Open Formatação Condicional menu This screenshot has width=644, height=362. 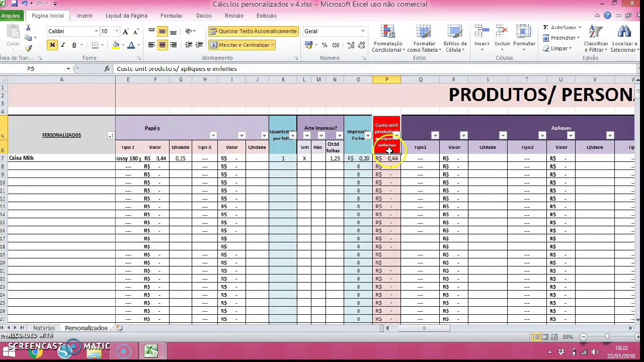(388, 39)
